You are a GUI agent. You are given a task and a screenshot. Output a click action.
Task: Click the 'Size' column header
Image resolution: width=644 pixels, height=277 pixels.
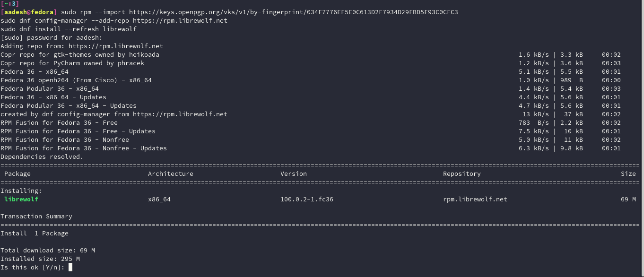[628, 174]
